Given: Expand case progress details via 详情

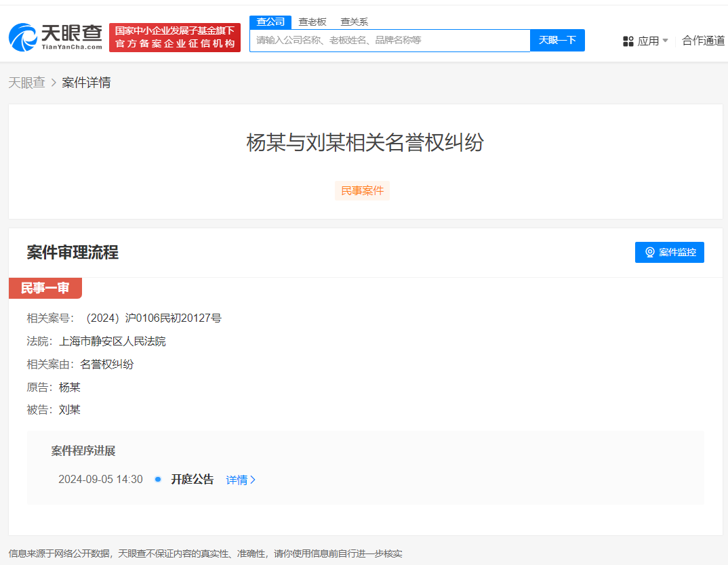Looking at the screenshot, I should point(239,479).
